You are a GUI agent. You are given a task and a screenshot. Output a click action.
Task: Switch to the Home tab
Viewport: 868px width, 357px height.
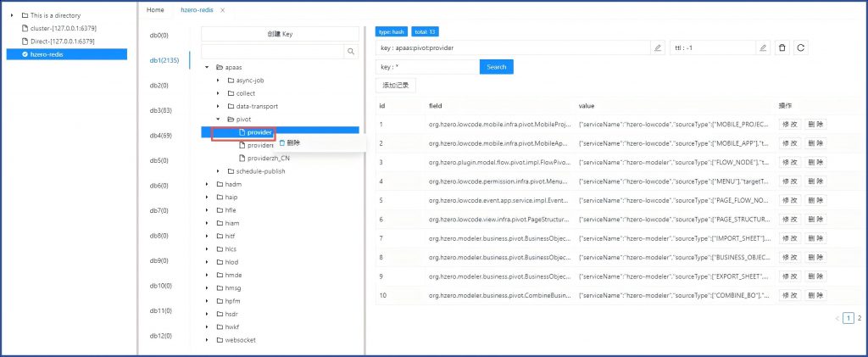(x=155, y=10)
